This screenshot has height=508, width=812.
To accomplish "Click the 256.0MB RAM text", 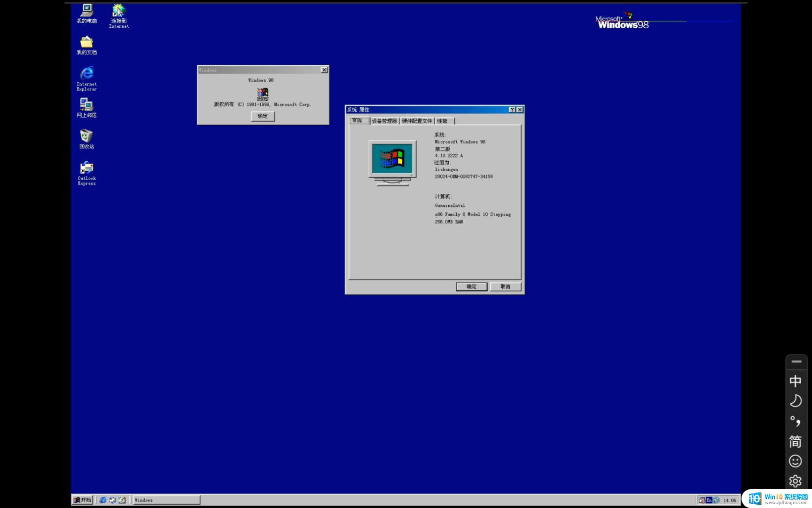I will pos(449,222).
